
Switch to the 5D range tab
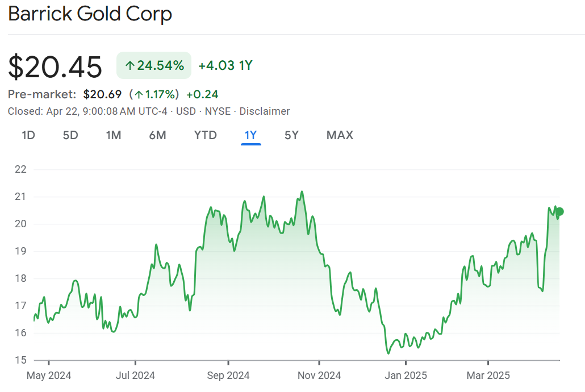70,135
